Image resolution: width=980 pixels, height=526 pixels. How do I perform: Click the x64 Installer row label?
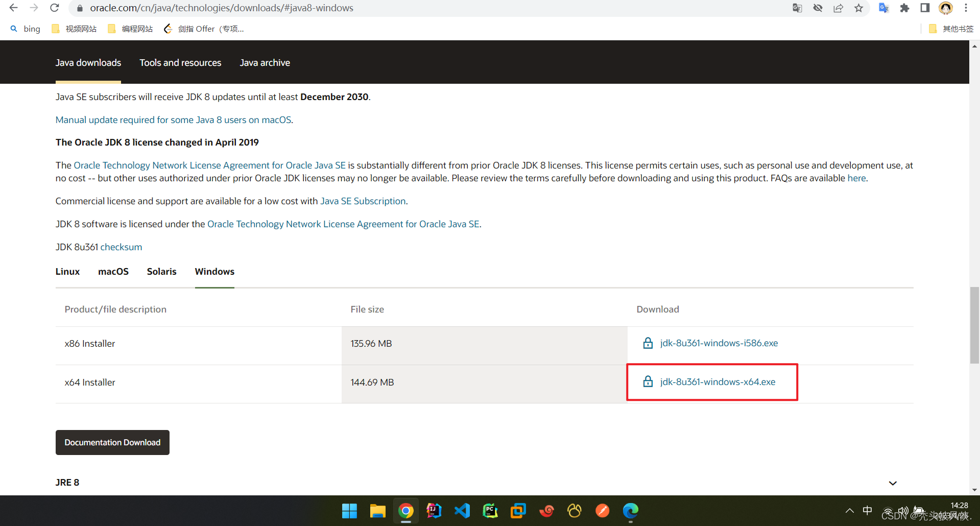pyautogui.click(x=90, y=382)
